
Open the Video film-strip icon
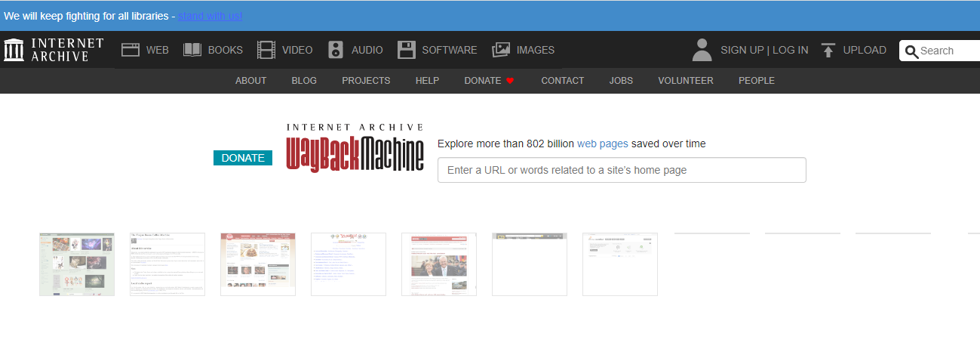click(x=266, y=50)
